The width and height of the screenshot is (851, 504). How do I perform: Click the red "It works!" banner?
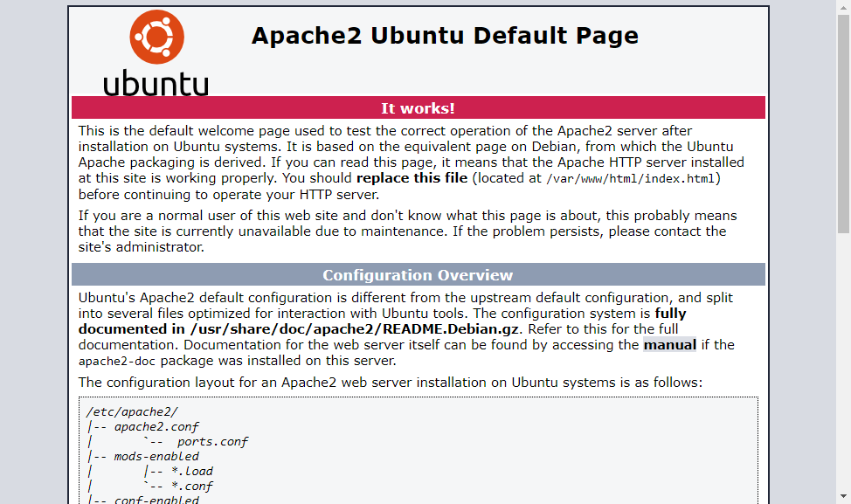[419, 108]
